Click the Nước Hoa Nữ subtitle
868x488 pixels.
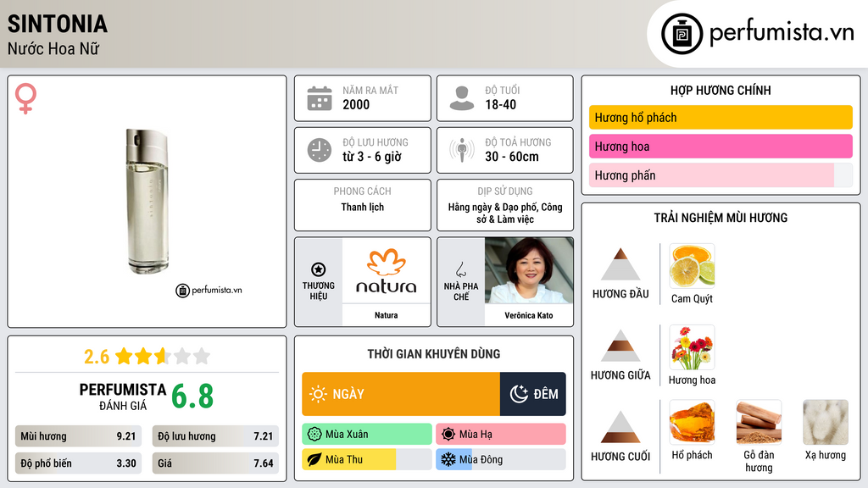coord(53,48)
